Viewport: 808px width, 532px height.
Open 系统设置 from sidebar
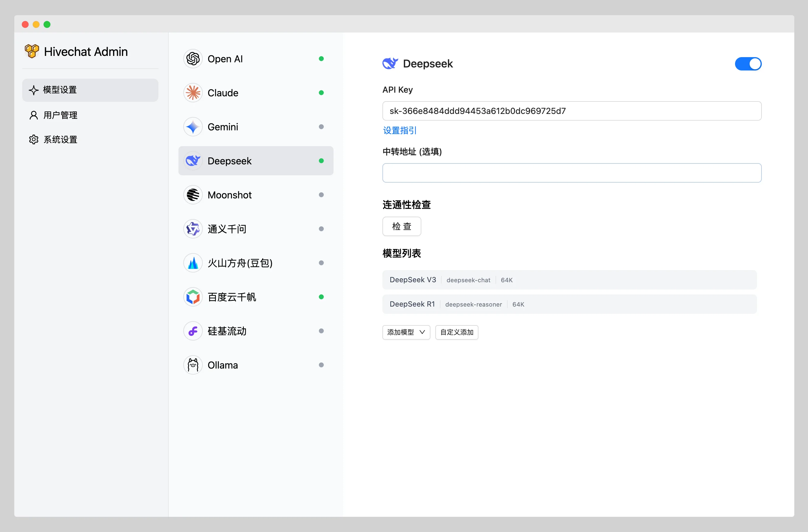tap(62, 139)
